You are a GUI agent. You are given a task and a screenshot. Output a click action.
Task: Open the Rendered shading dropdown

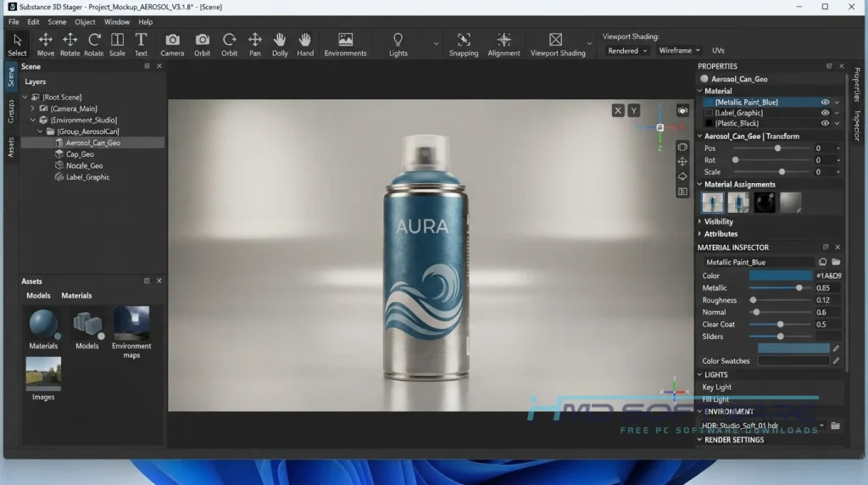[x=626, y=50]
